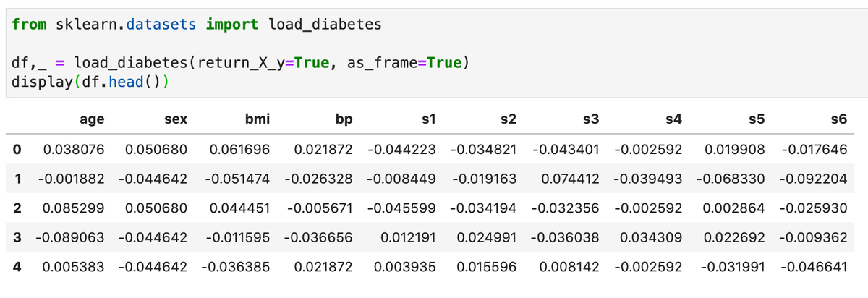Select the s1 column header

point(428,119)
